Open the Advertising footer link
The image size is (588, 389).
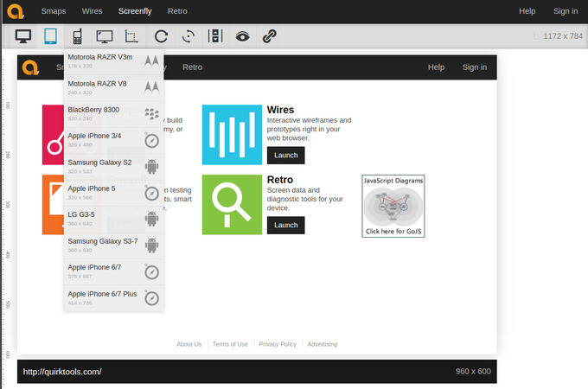pyautogui.click(x=323, y=344)
